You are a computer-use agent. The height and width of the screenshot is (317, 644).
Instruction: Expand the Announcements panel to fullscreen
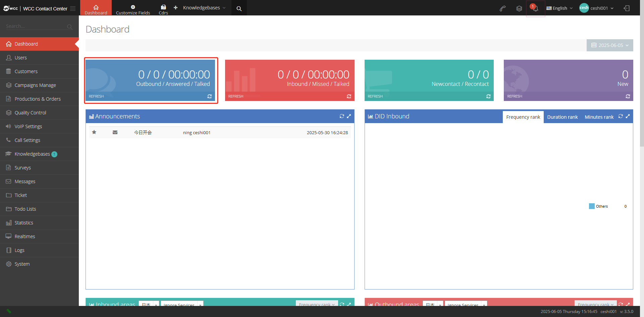point(349,116)
